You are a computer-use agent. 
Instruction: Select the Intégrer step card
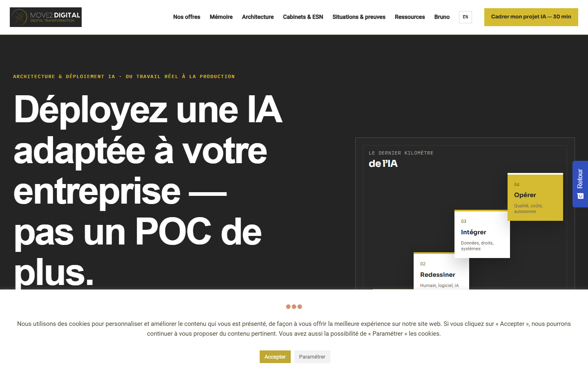pyautogui.click(x=482, y=234)
